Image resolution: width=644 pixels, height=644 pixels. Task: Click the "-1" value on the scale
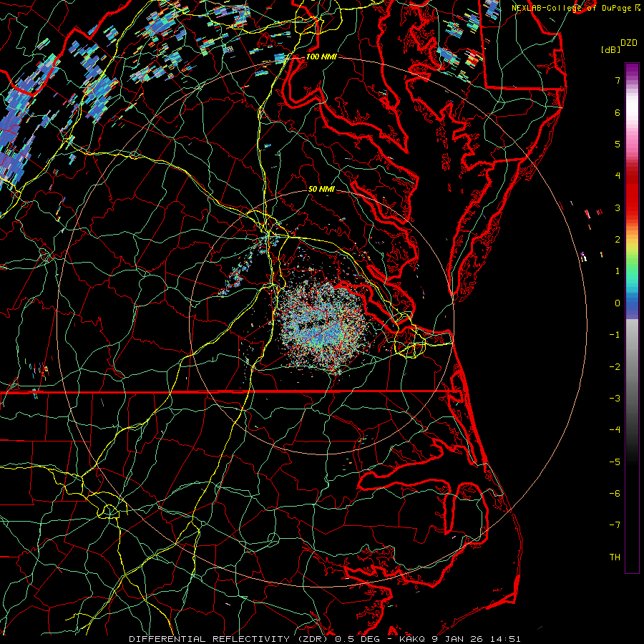(x=615, y=335)
